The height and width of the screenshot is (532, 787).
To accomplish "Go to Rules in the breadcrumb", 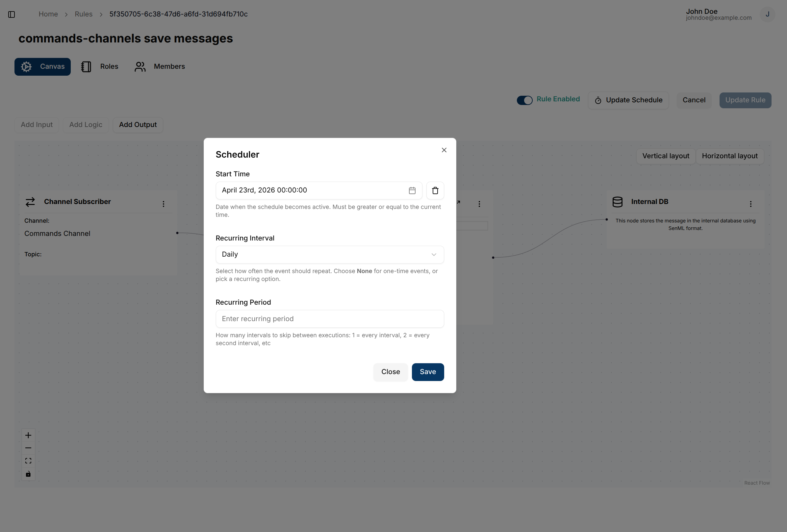I will [83, 14].
